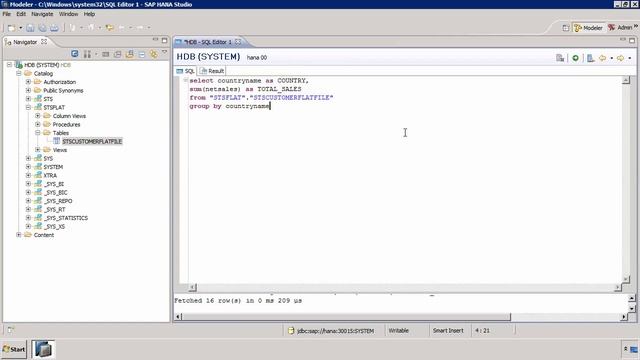This screenshot has height=360, width=640.
Task: Open the Help menu
Action: coord(89,14)
